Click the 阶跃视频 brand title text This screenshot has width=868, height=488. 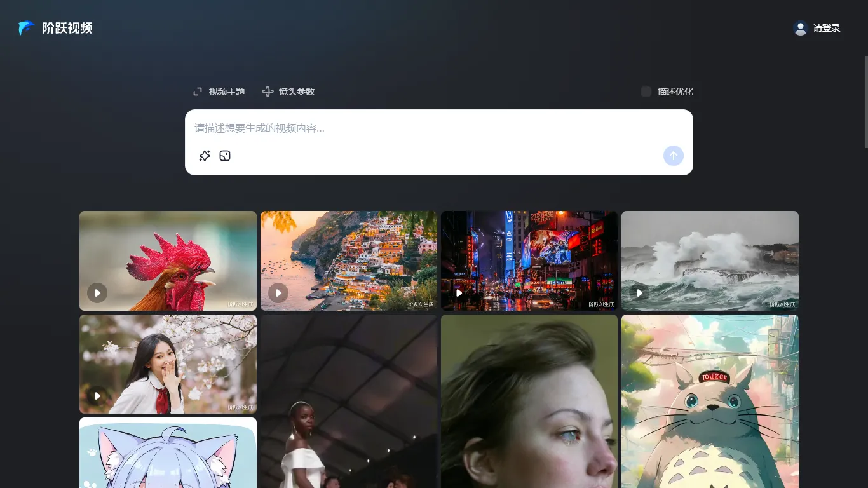tap(67, 28)
